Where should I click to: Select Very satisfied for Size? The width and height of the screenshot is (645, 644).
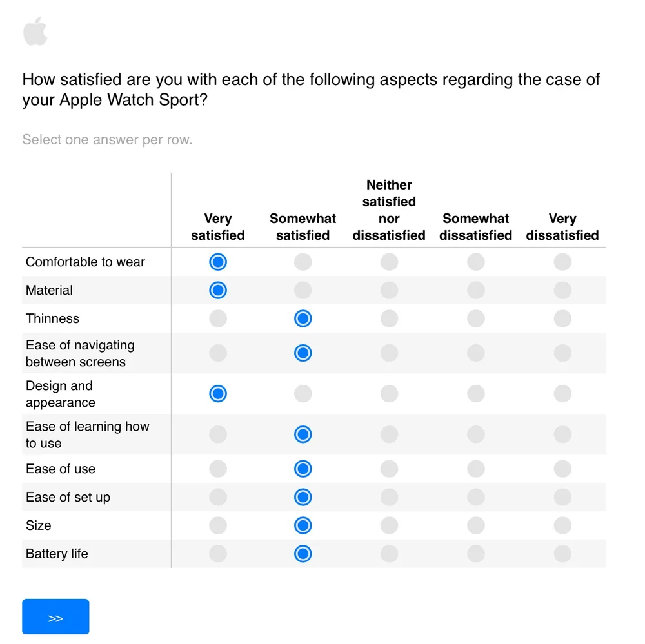click(218, 525)
